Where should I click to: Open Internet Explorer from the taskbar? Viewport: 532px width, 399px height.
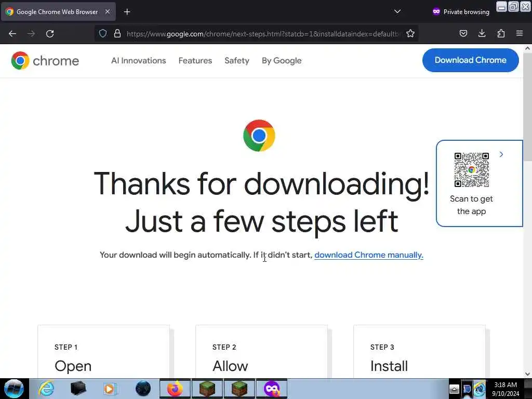click(46, 389)
